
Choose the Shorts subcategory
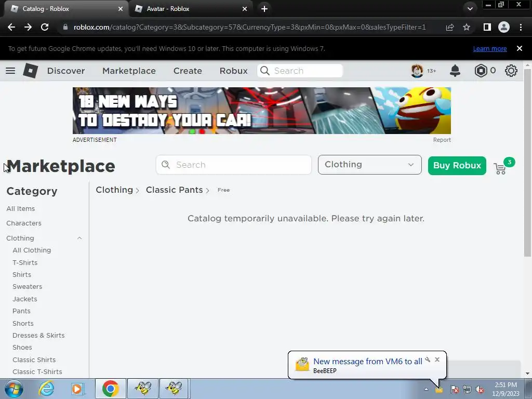[23, 323]
